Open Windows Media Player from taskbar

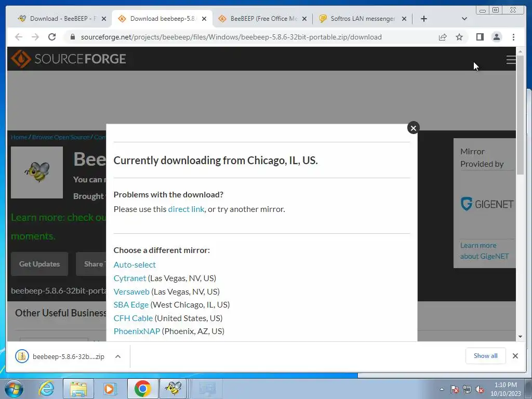click(110, 389)
